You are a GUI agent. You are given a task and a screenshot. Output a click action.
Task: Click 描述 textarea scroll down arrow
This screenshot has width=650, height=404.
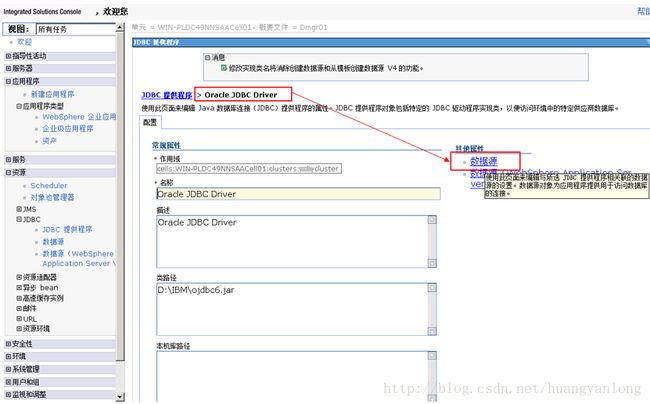pyautogui.click(x=432, y=263)
